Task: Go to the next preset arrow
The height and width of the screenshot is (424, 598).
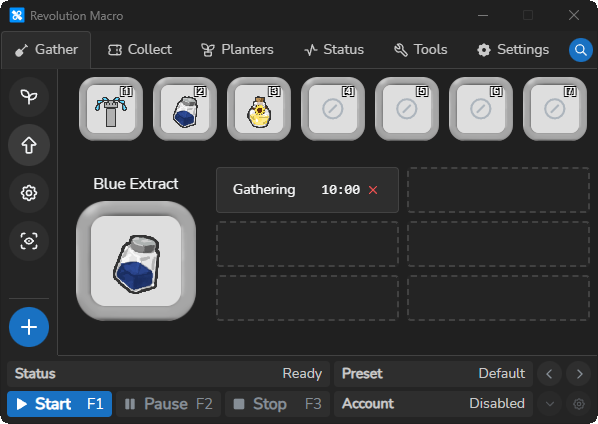Action: tap(579, 374)
